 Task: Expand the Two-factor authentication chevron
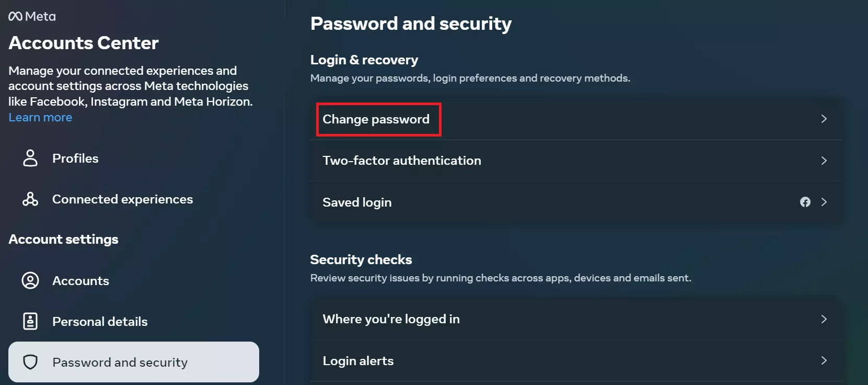pyautogui.click(x=824, y=161)
